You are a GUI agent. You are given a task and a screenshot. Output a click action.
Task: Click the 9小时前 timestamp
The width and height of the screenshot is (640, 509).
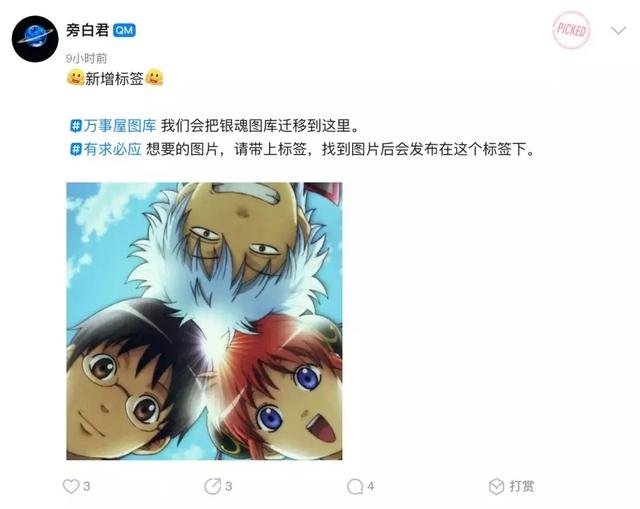pyautogui.click(x=86, y=58)
